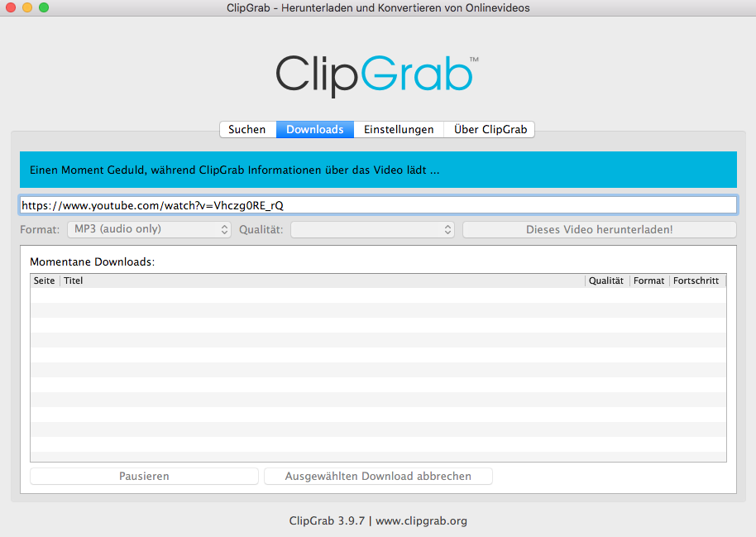Click Dieses Video herunterladen button
Screen dimensions: 756x537
600,230
